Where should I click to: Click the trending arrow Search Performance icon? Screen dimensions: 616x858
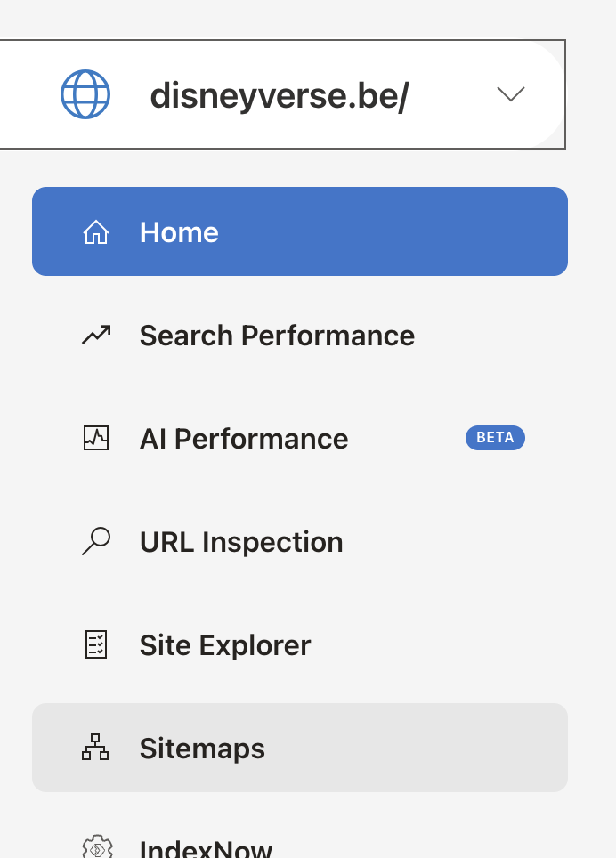click(95, 336)
